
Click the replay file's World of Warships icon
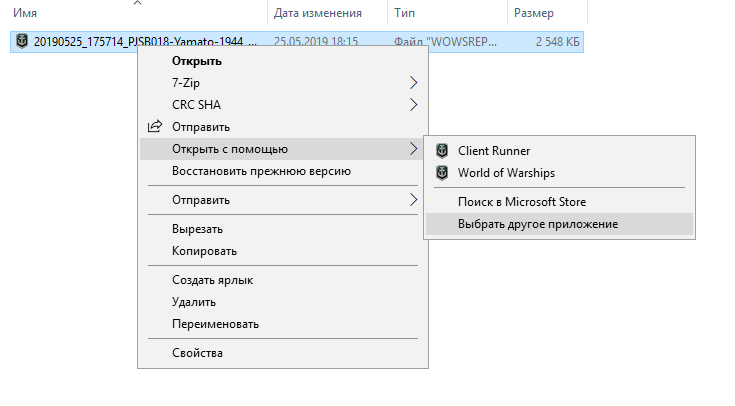coord(22,41)
